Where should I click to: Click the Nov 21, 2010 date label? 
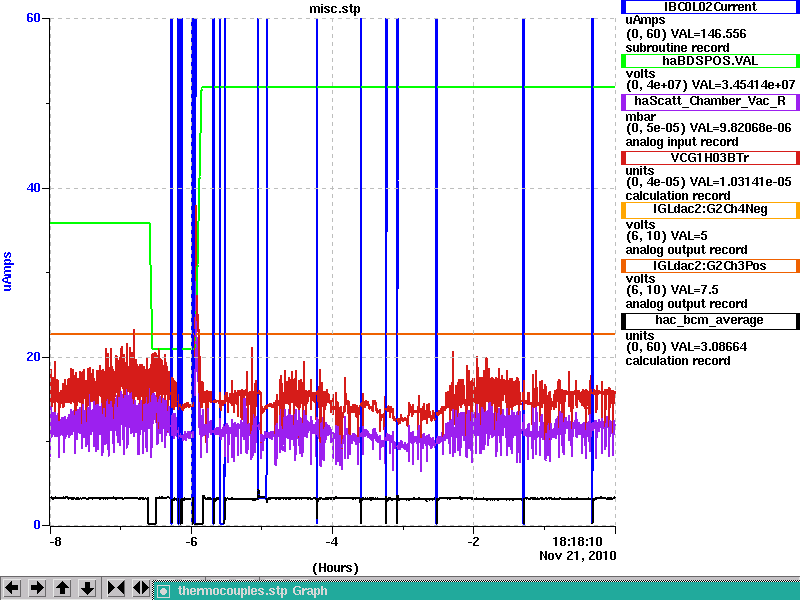click(578, 556)
